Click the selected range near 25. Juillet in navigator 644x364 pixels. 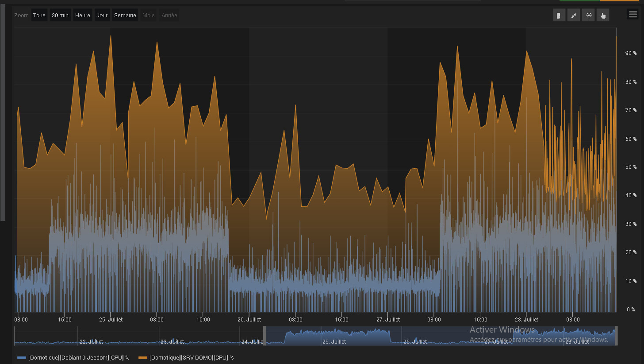click(334, 337)
